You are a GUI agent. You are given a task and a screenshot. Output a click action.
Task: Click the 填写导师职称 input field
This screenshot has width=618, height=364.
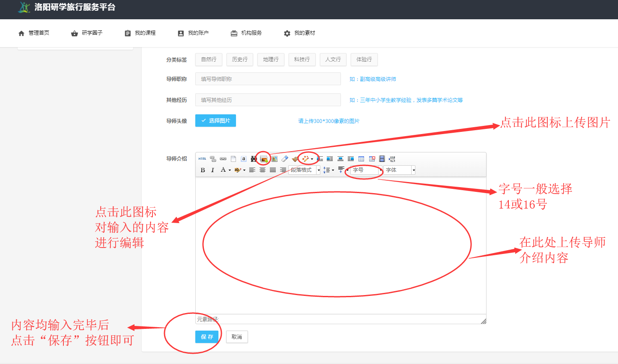pyautogui.click(x=268, y=79)
